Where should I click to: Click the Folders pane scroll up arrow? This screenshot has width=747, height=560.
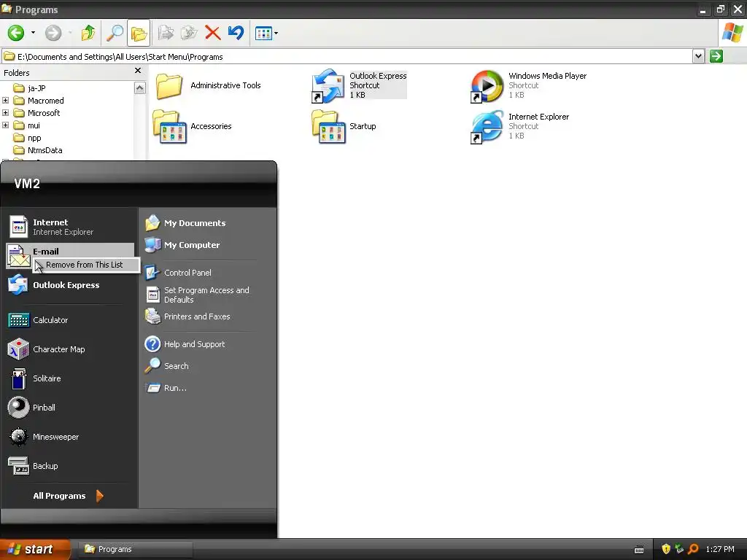(139, 87)
